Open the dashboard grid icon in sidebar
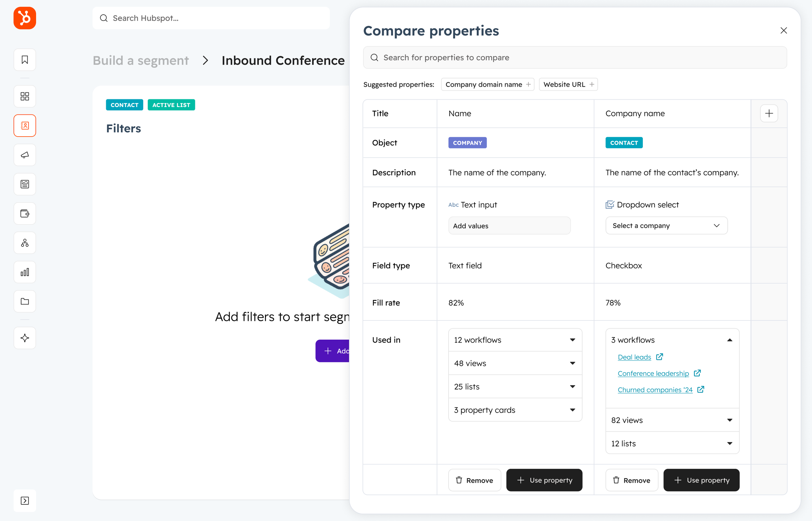This screenshot has height=521, width=812. [x=25, y=96]
